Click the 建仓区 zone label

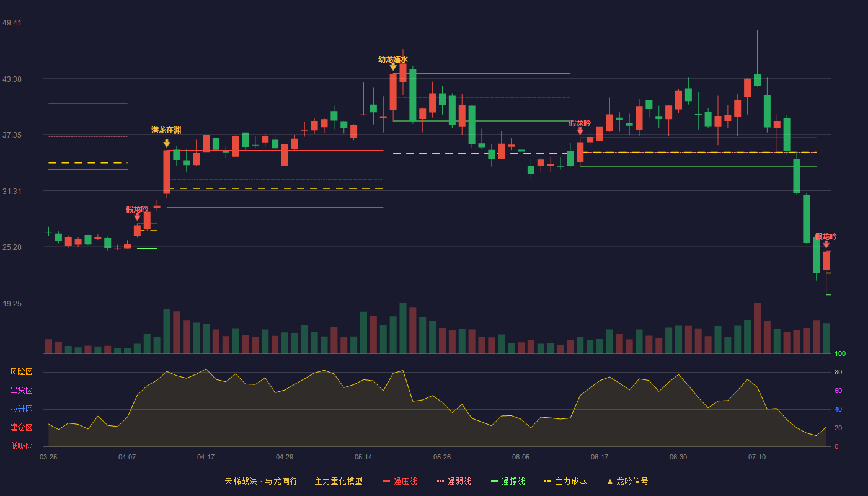[21, 428]
